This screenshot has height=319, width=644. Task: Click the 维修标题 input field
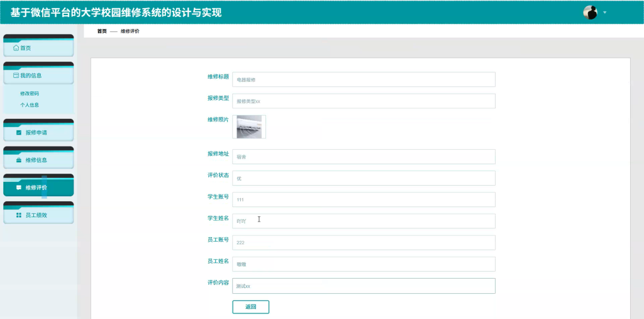pos(364,80)
